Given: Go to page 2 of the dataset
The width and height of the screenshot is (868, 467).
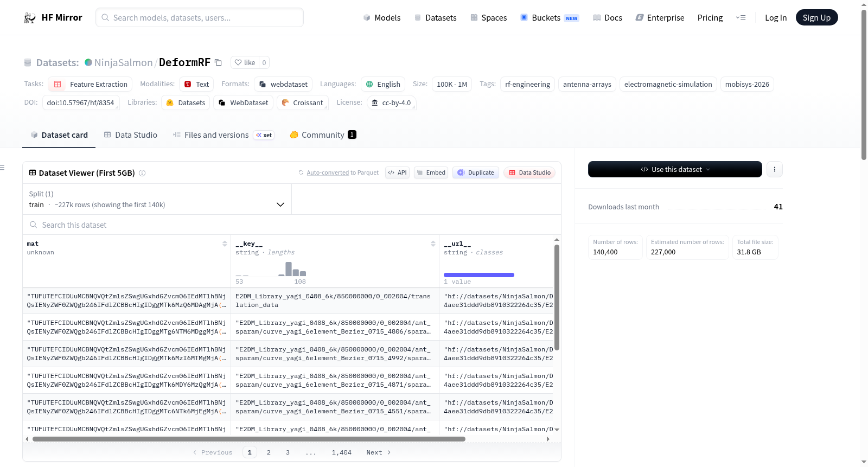Looking at the screenshot, I should [269, 453].
